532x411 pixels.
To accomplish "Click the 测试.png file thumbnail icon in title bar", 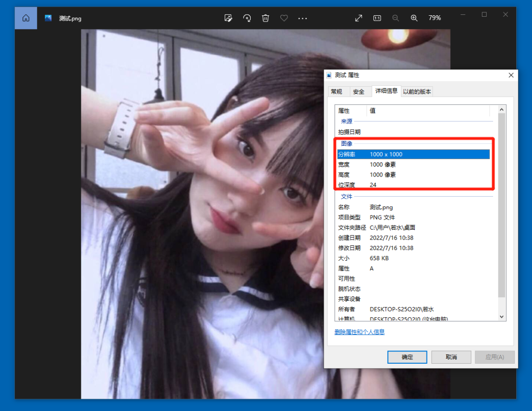I will point(48,18).
